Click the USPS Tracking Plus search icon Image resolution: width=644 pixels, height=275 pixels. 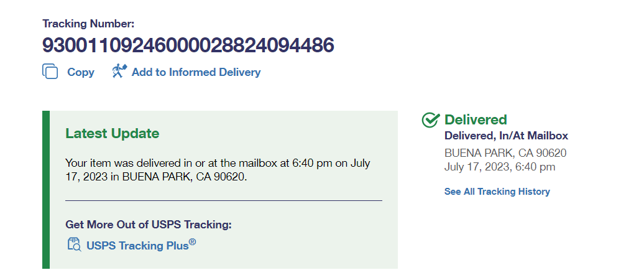73,245
